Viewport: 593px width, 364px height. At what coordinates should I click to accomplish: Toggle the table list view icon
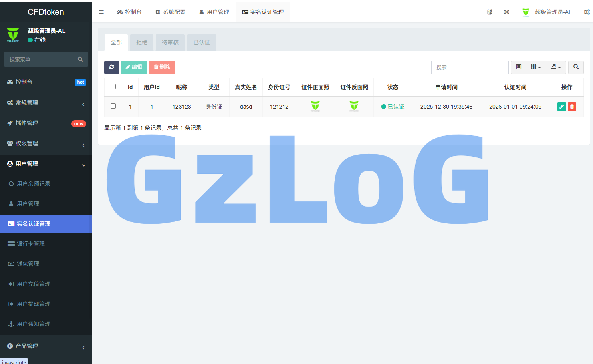pyautogui.click(x=518, y=67)
